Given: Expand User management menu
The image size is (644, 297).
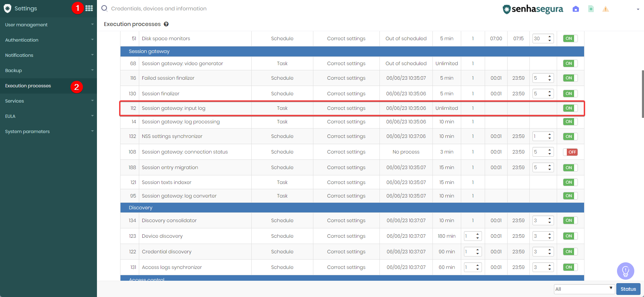Looking at the screenshot, I should [48, 25].
